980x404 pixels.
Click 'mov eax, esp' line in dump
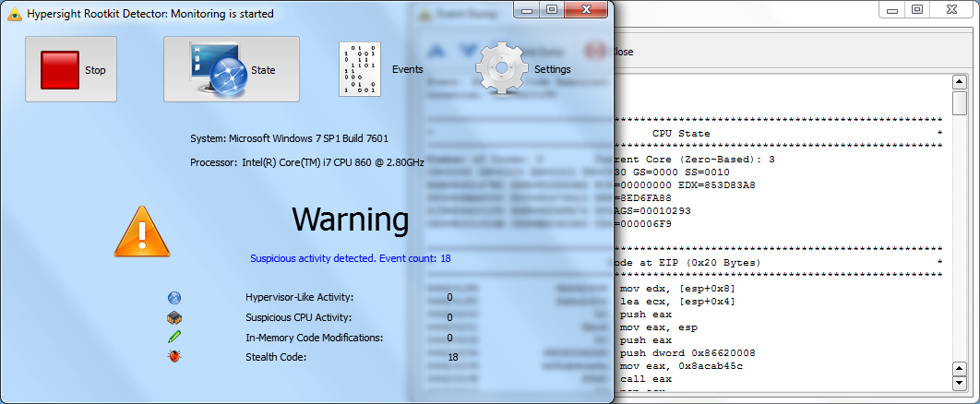[658, 327]
